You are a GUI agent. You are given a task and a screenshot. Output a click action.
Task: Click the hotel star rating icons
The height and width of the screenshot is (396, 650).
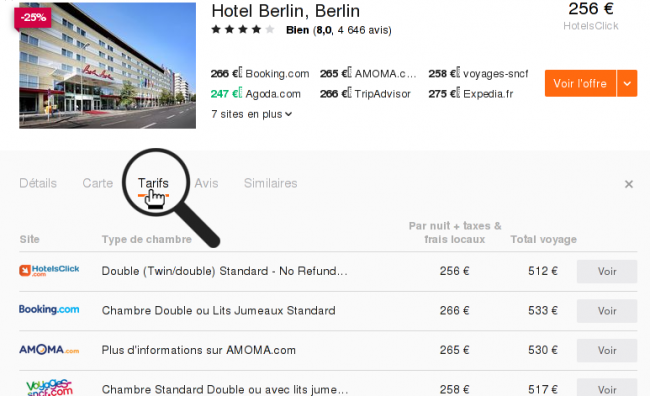[243, 29]
